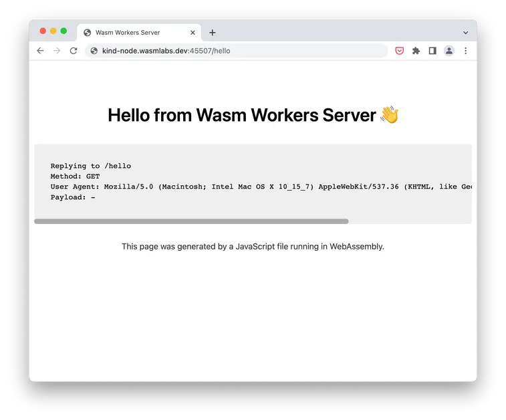This screenshot has height=420, width=506.
Task: Open the Extensions puzzle piece menu
Action: point(416,51)
